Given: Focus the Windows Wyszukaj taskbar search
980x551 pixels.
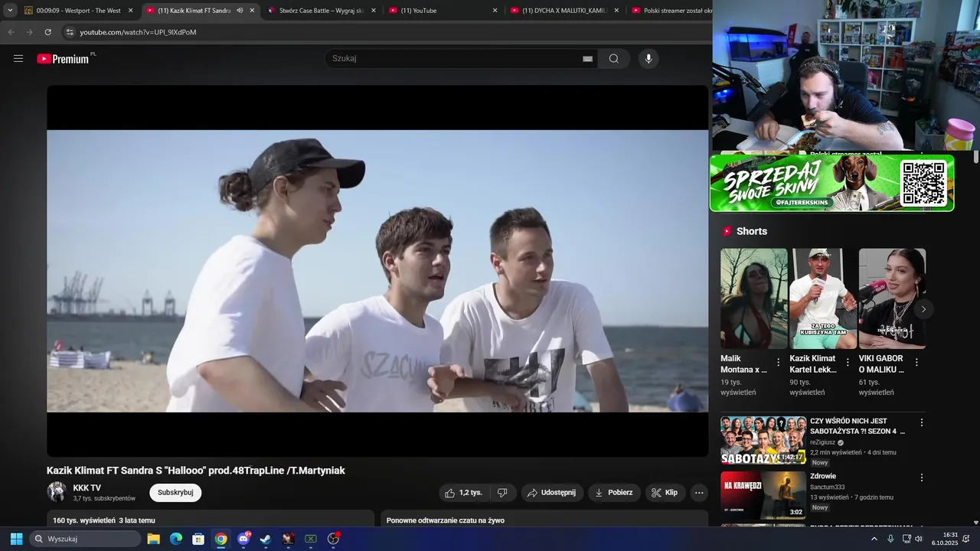Looking at the screenshot, I should coord(85,539).
